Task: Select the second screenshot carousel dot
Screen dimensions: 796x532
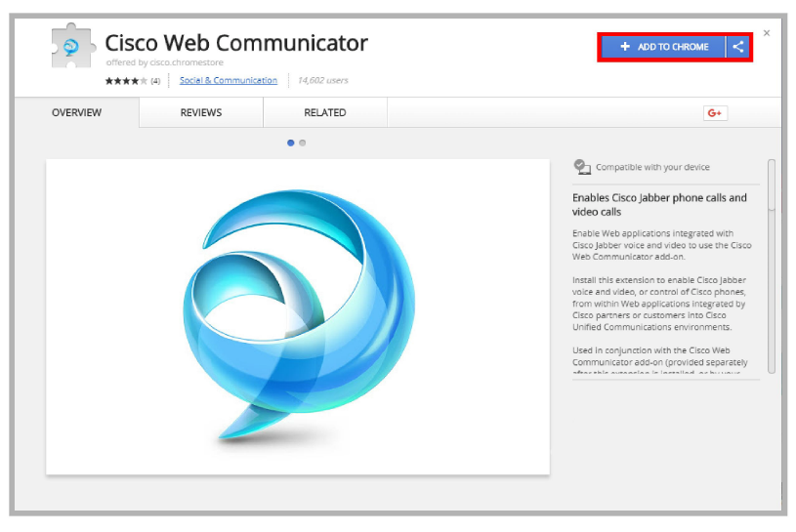Action: tap(303, 143)
